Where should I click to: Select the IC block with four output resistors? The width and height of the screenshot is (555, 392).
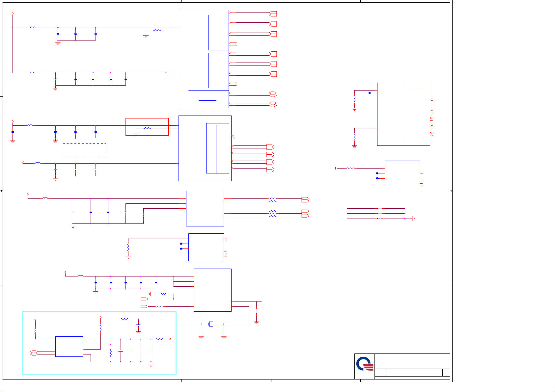click(x=205, y=208)
